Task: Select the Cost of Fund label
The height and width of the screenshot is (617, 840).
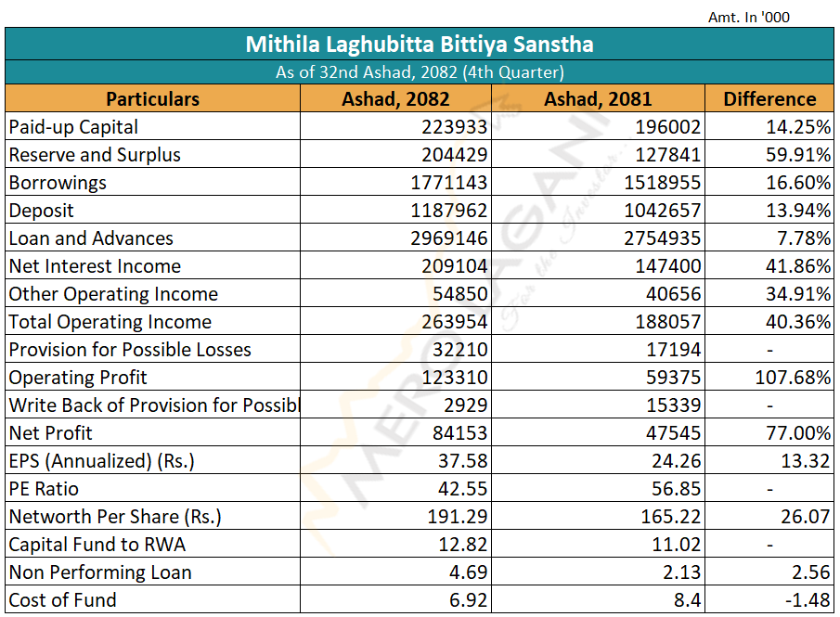Action: (63, 601)
